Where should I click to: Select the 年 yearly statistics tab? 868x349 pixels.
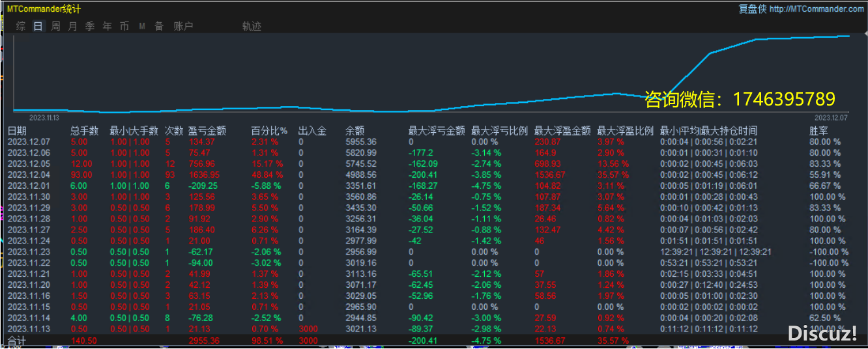(x=107, y=27)
